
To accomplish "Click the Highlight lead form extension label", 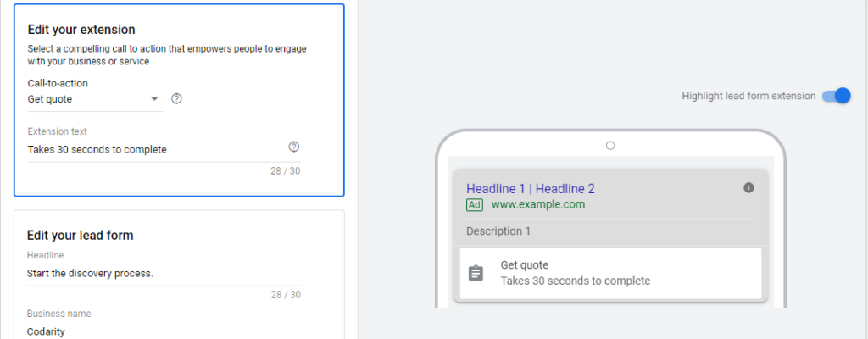I will pos(748,96).
